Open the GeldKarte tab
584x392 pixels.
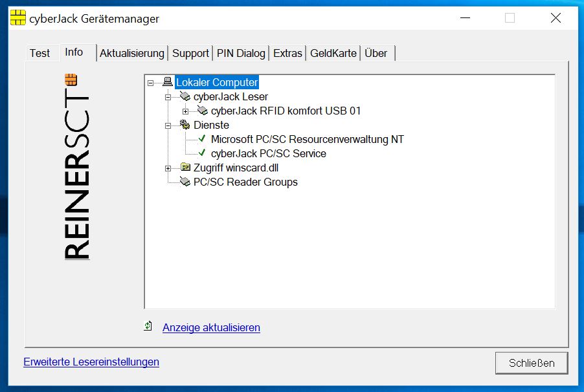pos(333,53)
